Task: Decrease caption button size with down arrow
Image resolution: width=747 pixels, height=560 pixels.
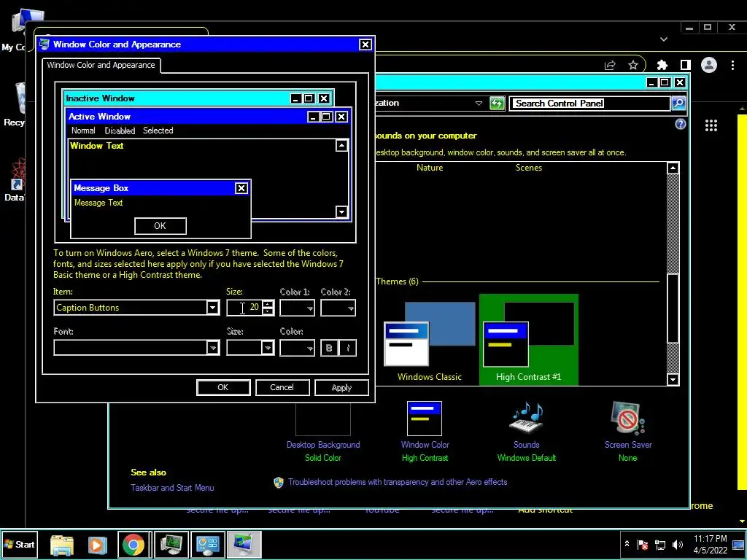Action: point(268,311)
